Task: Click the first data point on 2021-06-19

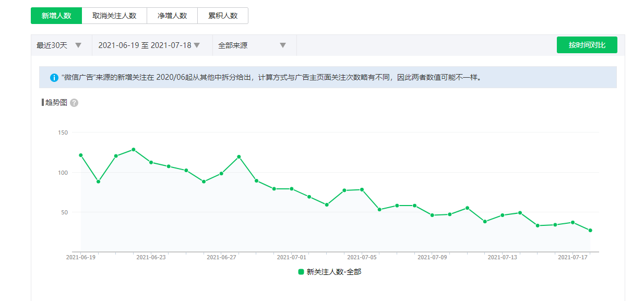Action: click(80, 155)
